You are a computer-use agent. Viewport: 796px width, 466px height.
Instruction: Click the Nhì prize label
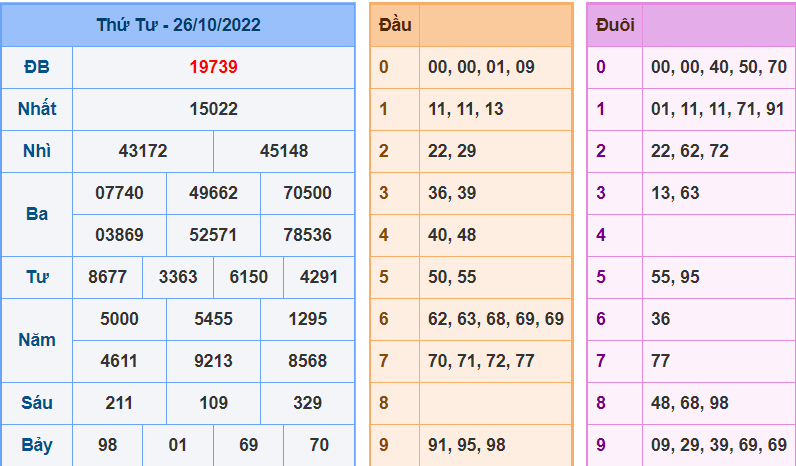pyautogui.click(x=37, y=151)
